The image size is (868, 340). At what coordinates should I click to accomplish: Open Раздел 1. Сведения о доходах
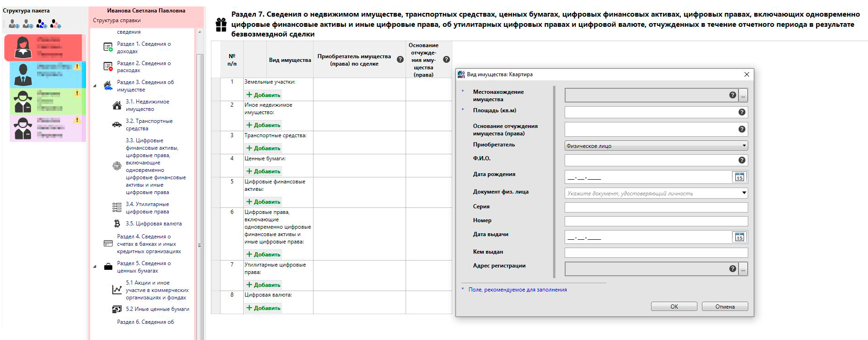coord(144,48)
